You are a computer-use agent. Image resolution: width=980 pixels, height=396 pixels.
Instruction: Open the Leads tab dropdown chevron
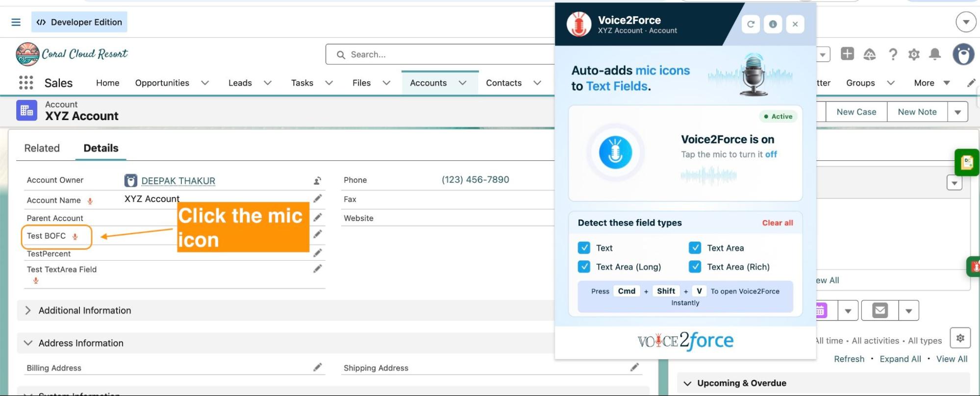click(x=268, y=83)
